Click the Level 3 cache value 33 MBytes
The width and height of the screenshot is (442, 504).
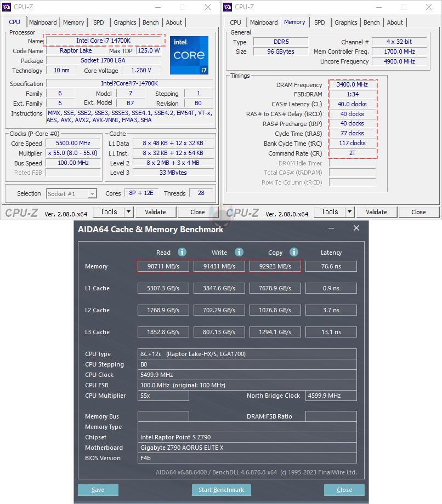173,173
